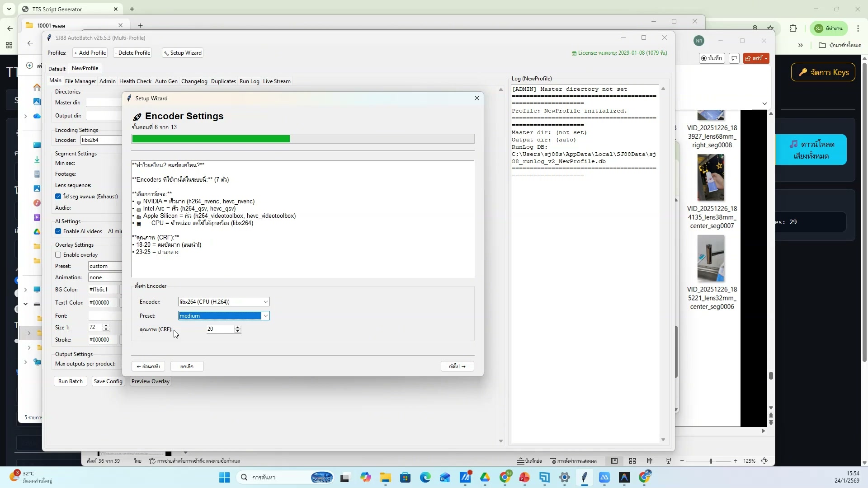Uncheck the 'ใช้ seg จนหมด (Exhaust)' option
This screenshot has width=868, height=488.
pyautogui.click(x=58, y=196)
